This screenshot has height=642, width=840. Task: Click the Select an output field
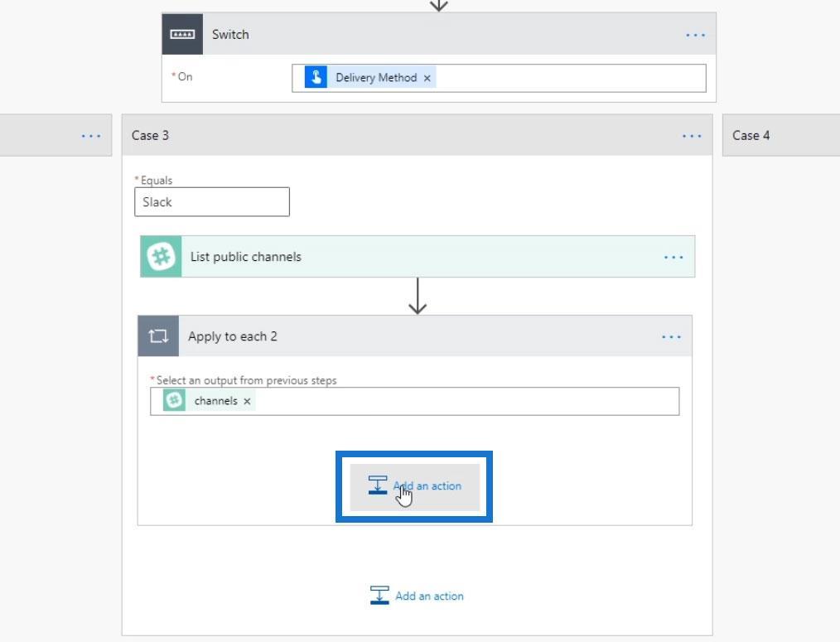pos(415,402)
